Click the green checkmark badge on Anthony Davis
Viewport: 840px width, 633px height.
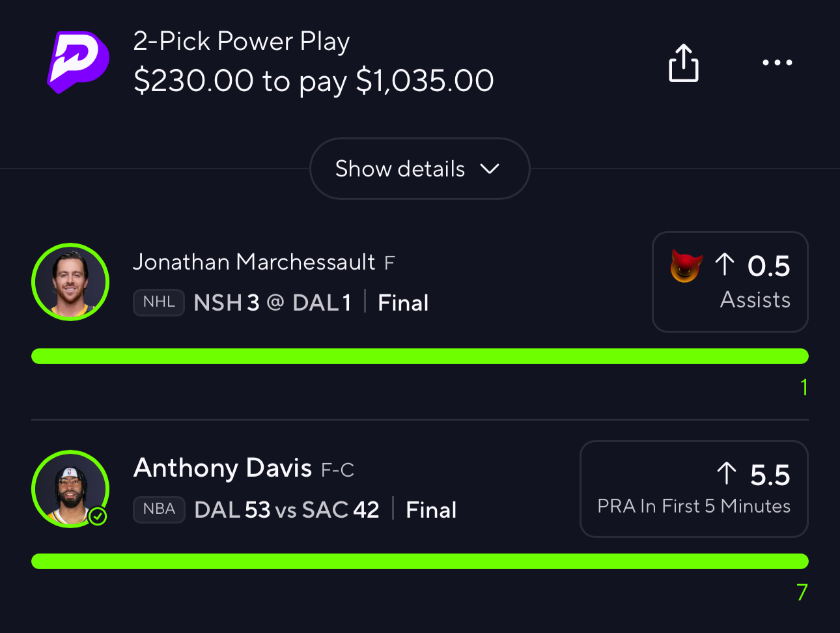(x=98, y=516)
